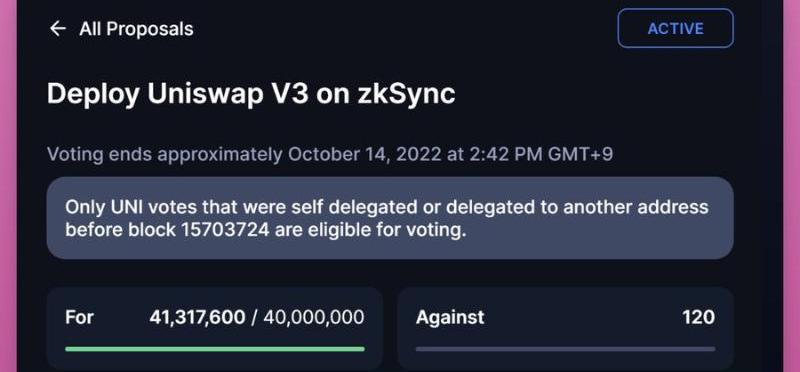This screenshot has height=372, width=800.
Task: Click the ACTIVE status badge
Action: pyautogui.click(x=676, y=28)
